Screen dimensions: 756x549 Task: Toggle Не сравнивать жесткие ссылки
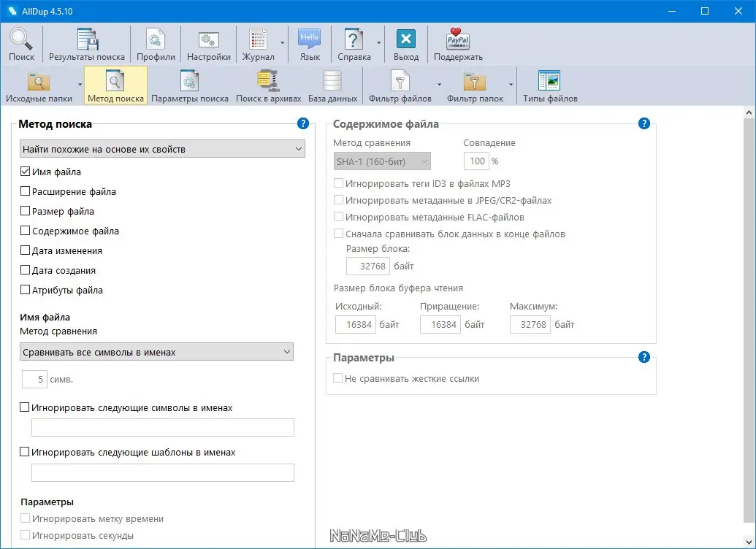pyautogui.click(x=338, y=378)
